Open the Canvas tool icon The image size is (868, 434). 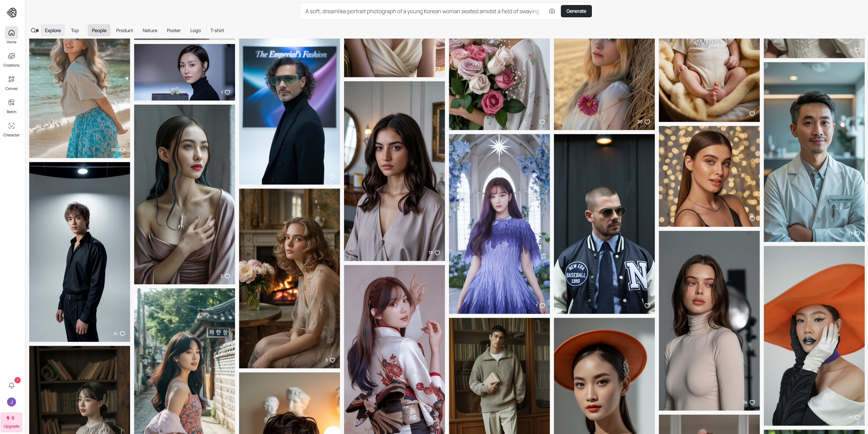coord(11,79)
